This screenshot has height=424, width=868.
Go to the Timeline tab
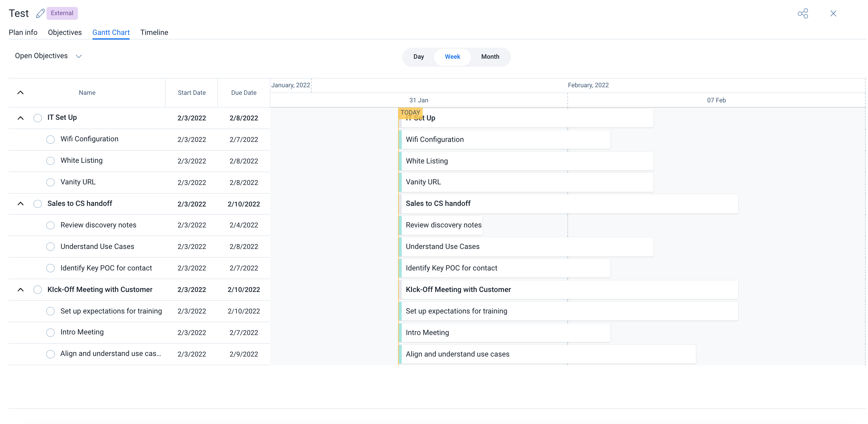[154, 32]
